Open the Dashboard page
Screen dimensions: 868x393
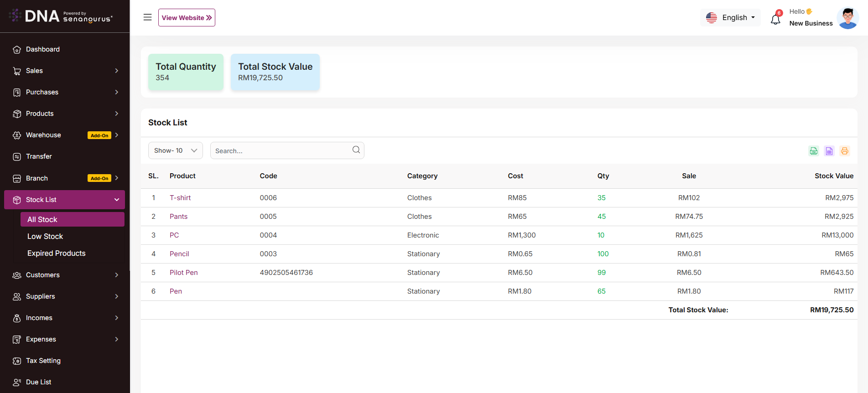point(43,49)
